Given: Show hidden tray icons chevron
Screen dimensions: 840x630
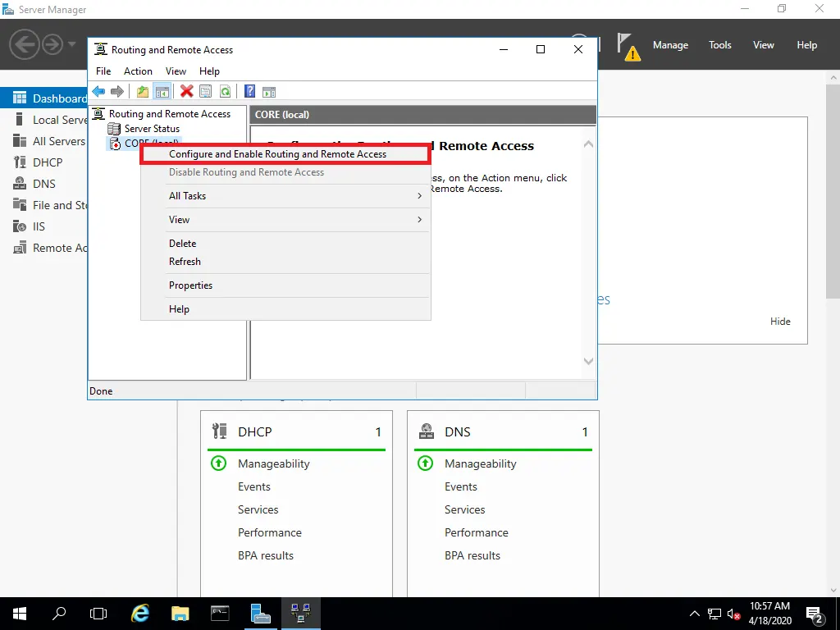Looking at the screenshot, I should (694, 614).
